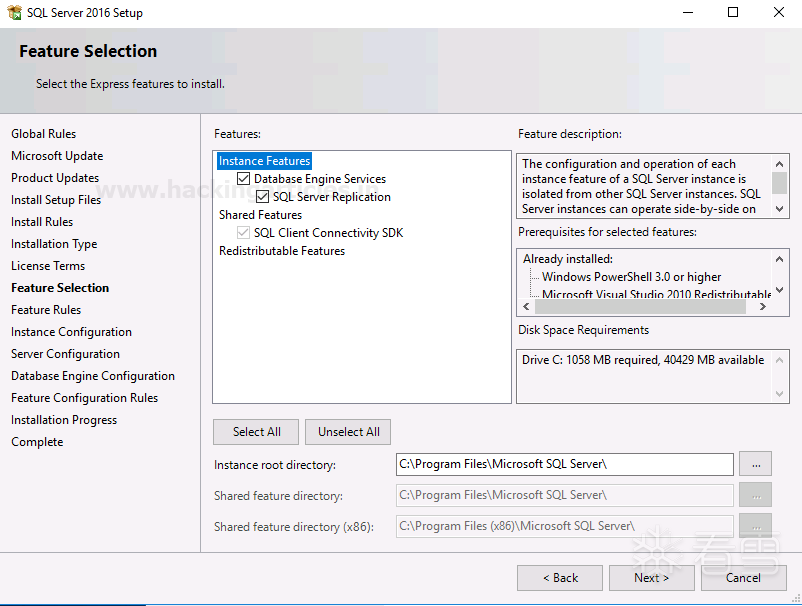This screenshot has height=606, width=802.
Task: Browse for Shared feature directory (x86)
Action: tap(755, 526)
